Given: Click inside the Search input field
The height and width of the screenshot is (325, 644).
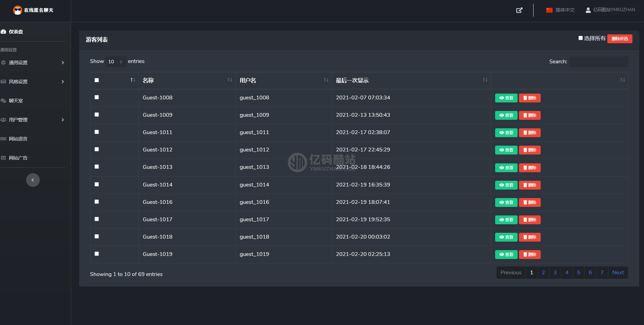Looking at the screenshot, I should tap(599, 62).
